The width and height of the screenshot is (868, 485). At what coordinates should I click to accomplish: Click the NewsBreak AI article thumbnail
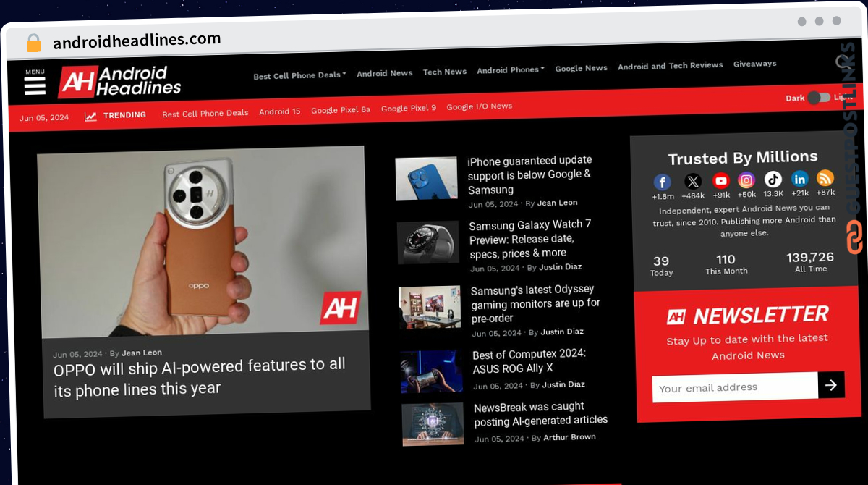(x=433, y=423)
